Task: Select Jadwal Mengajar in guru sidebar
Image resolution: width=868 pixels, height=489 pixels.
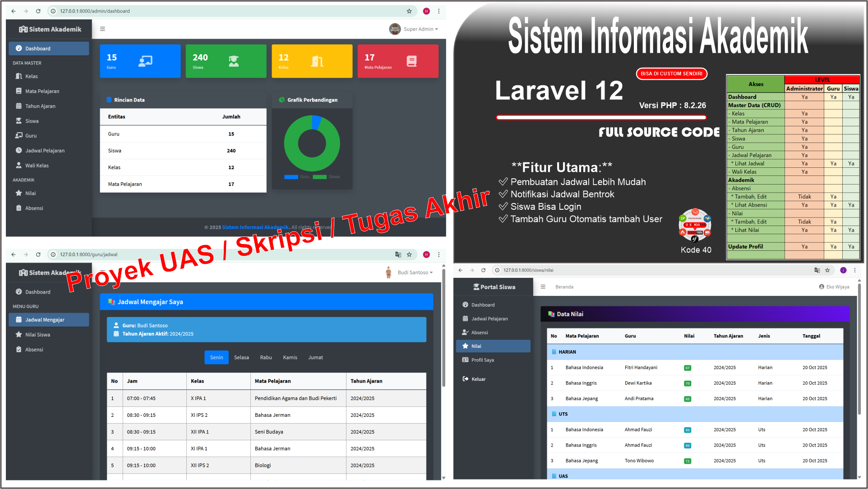Action: 49,319
